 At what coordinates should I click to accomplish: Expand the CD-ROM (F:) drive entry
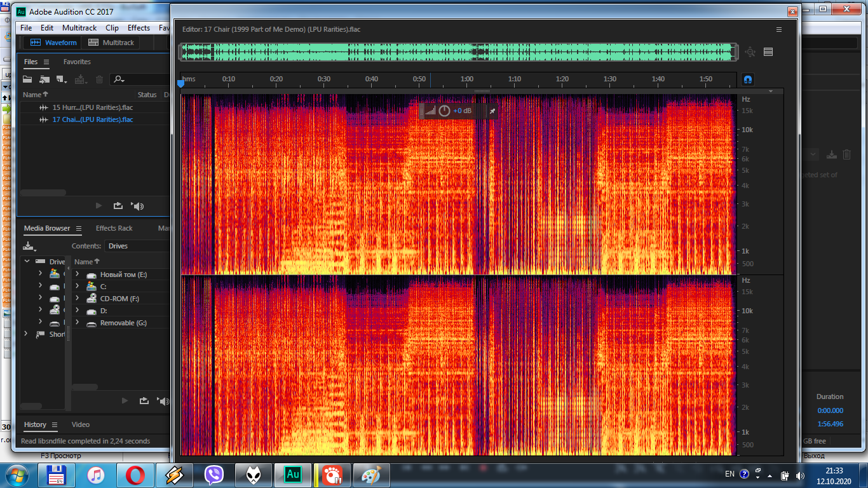77,299
